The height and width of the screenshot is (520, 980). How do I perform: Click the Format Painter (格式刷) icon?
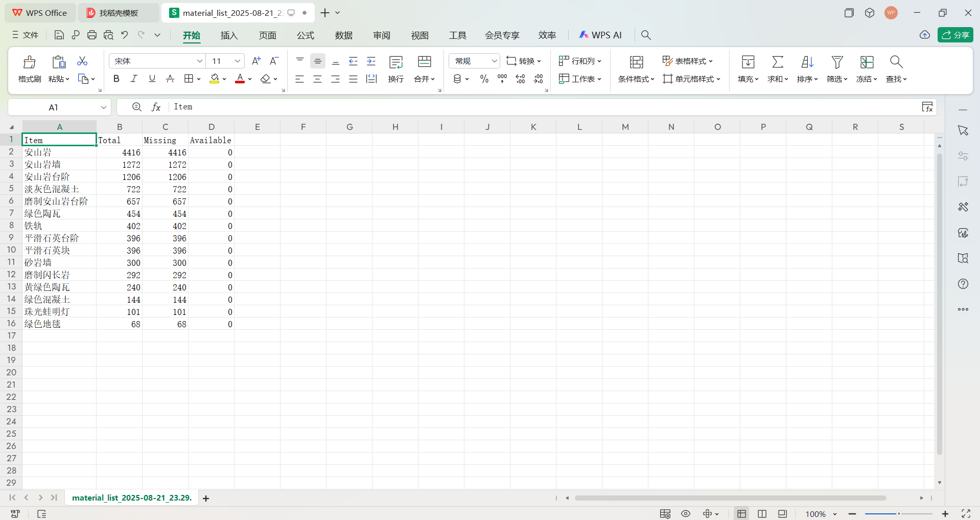[30, 62]
